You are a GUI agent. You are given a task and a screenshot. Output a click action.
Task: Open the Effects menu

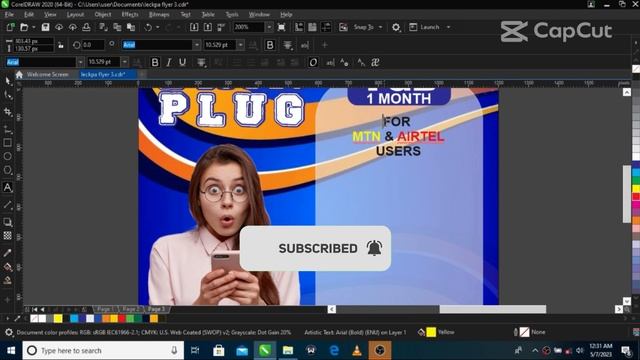coord(130,14)
